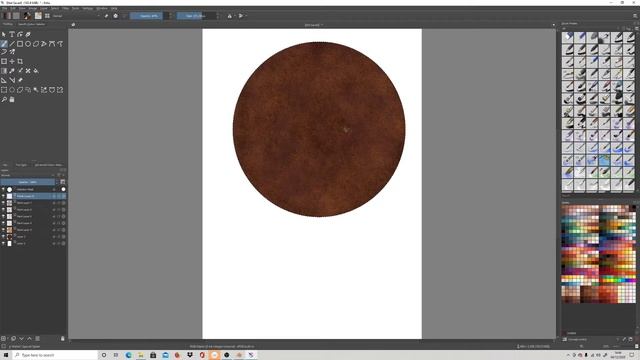
Task: Adjust the brush Size slider in toolbar
Action: click(x=196, y=16)
